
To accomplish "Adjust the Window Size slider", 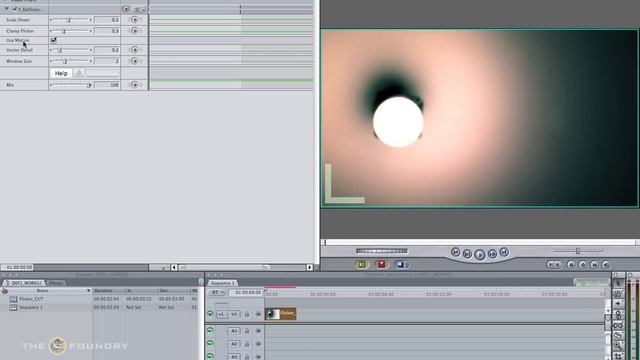I will click(x=70, y=61).
